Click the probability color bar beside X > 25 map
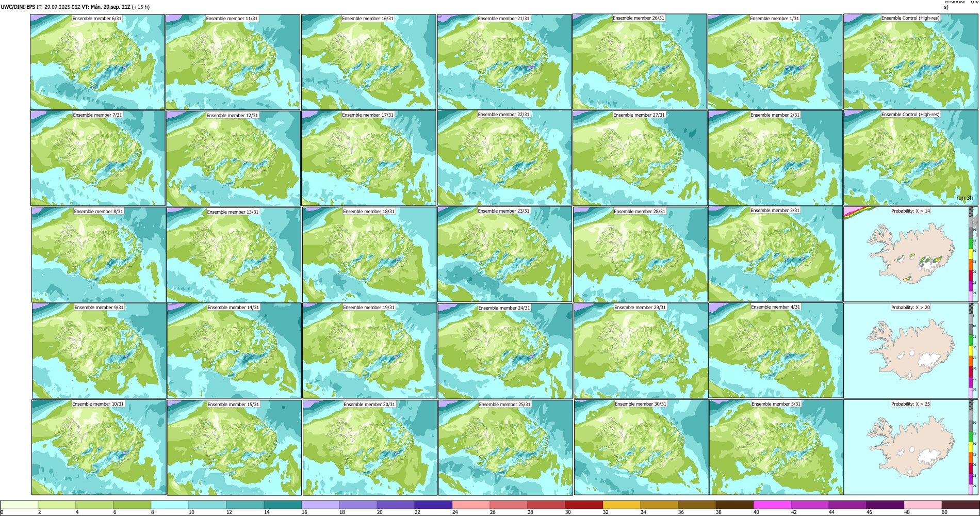 [971, 447]
